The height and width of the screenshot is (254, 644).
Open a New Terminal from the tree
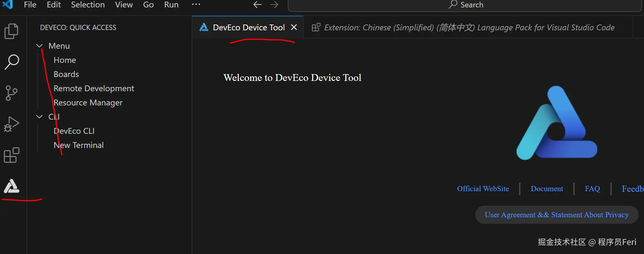(x=78, y=145)
